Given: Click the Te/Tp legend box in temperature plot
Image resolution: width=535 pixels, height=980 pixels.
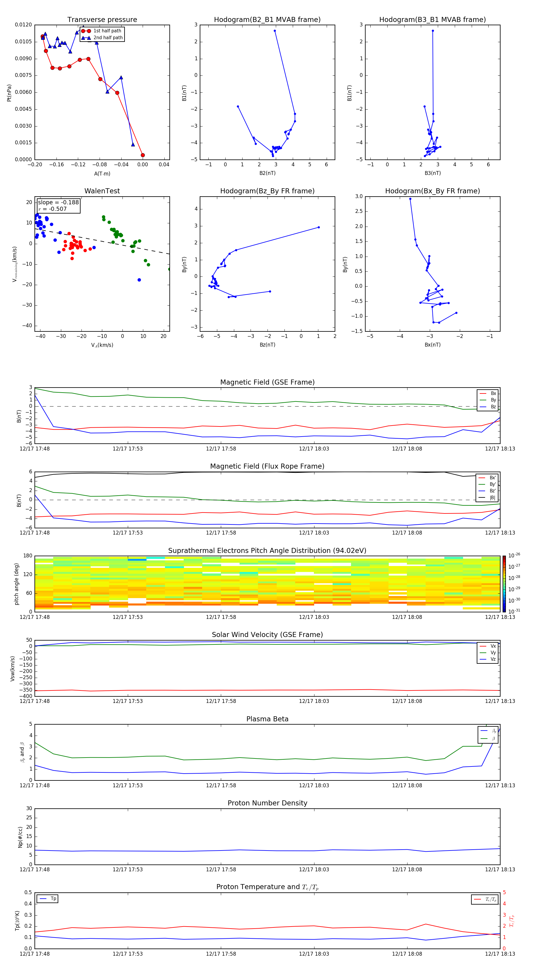Looking at the screenshot, I should pyautogui.click(x=485, y=899).
